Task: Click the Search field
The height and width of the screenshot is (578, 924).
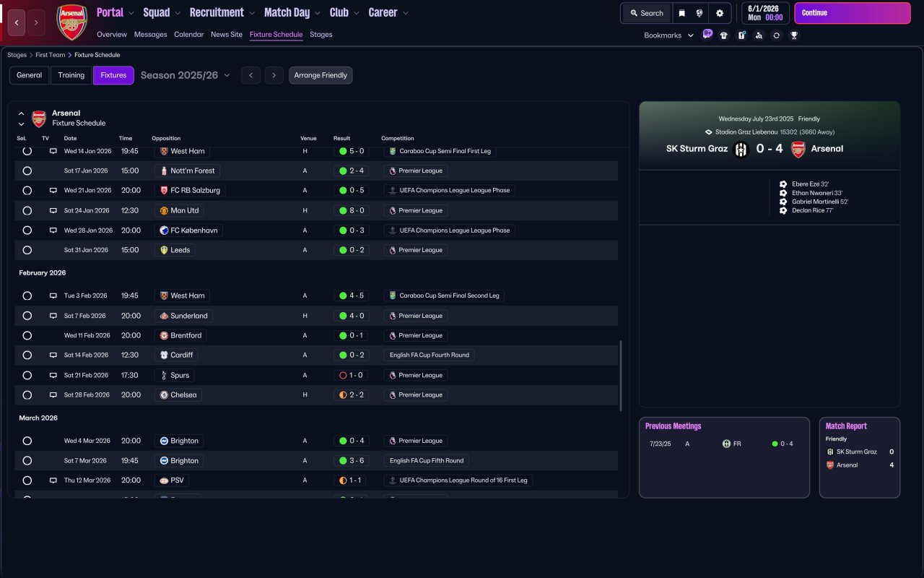Action: coord(646,13)
